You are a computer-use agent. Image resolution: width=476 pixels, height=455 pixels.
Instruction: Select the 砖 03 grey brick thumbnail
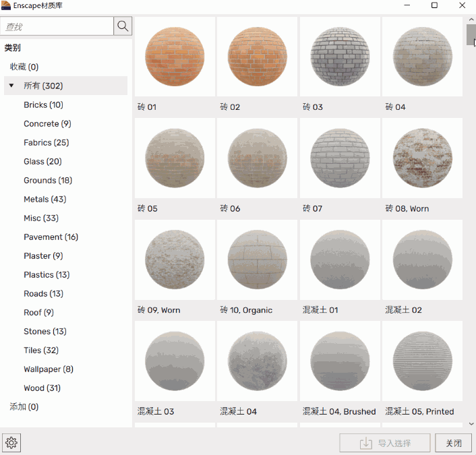tap(340, 57)
